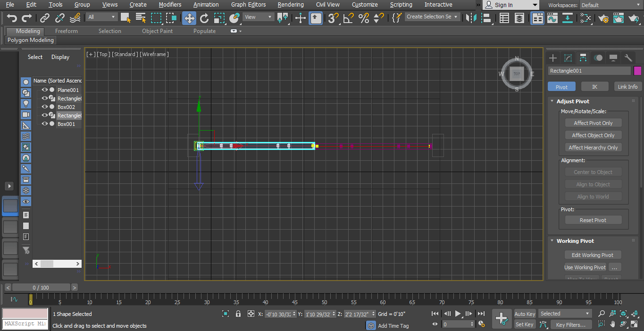The image size is (644, 331).
Task: Click the Select and Move tool
Action: [189, 18]
